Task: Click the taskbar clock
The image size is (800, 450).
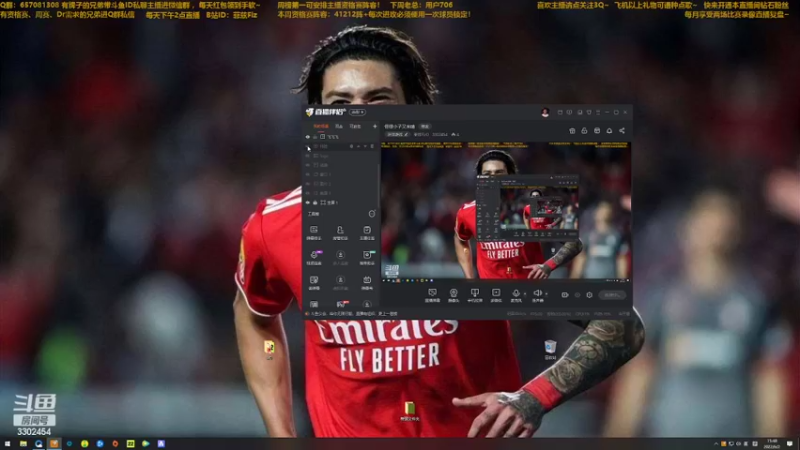Action: point(772,444)
